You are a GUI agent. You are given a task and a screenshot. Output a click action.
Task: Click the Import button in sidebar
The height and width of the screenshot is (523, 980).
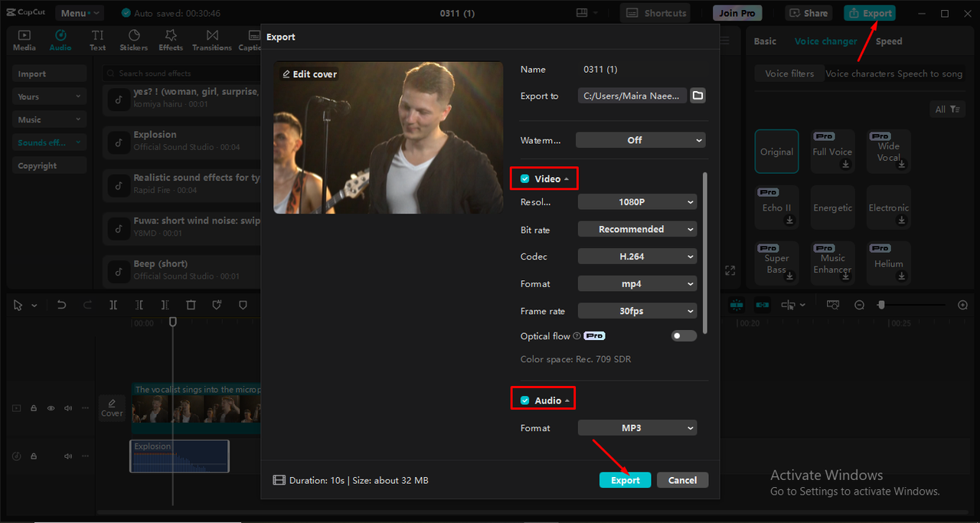[49, 74]
